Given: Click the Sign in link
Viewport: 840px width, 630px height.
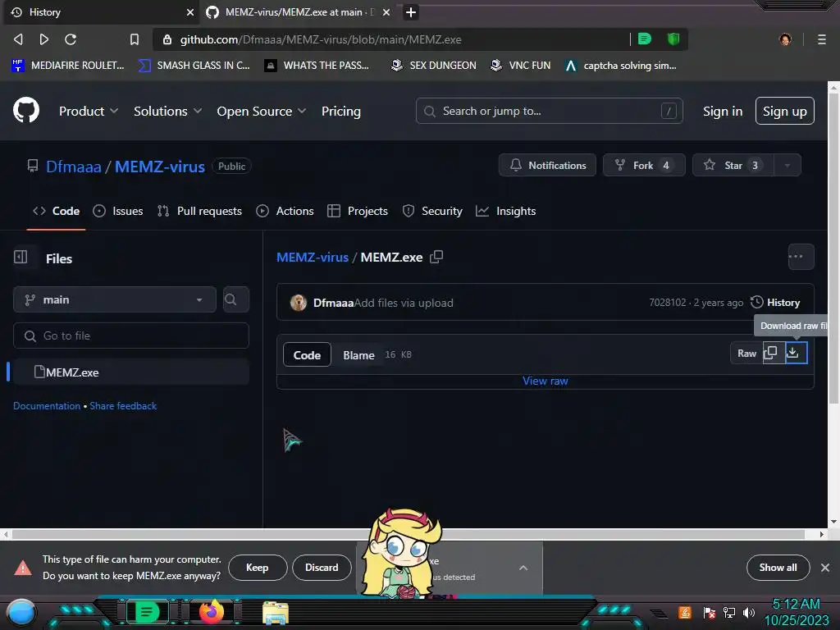Looking at the screenshot, I should (722, 111).
